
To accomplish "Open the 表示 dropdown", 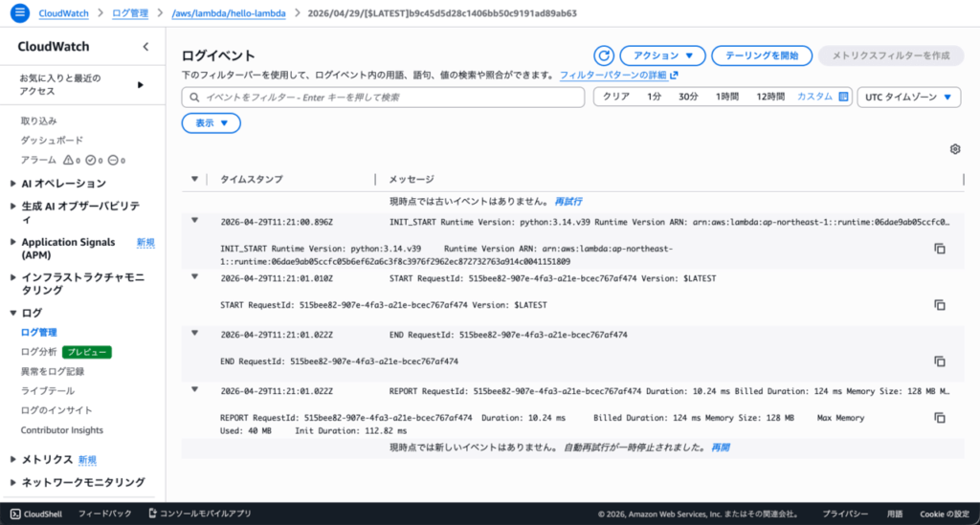I will pyautogui.click(x=212, y=123).
